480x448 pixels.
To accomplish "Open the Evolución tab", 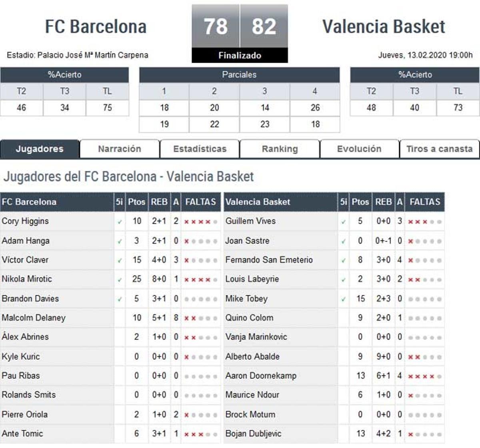I will pos(359,149).
